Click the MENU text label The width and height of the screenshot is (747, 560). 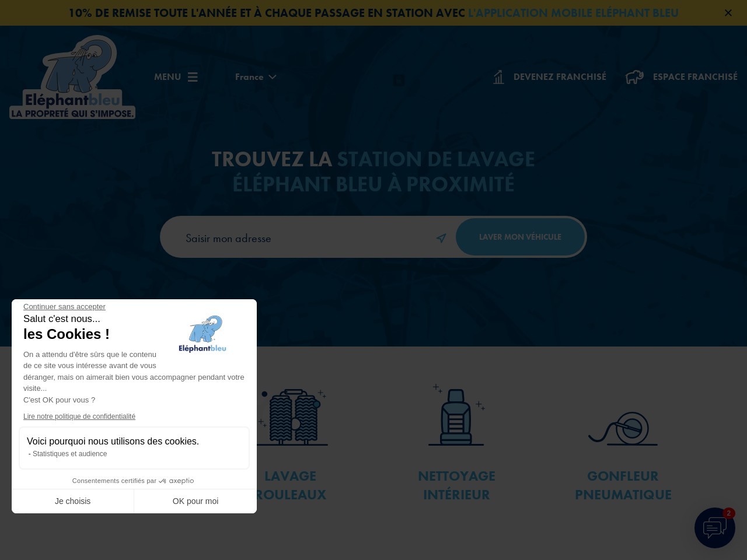pos(167,77)
